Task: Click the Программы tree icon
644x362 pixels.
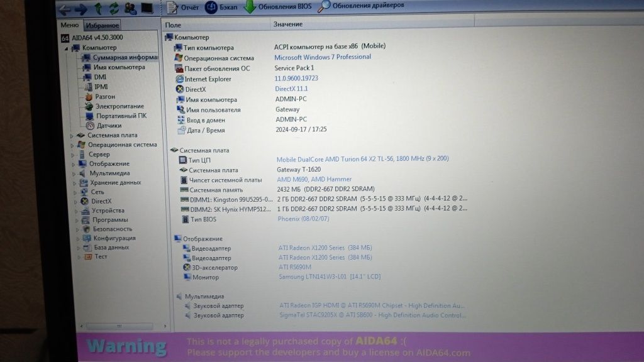Action: 86,221
